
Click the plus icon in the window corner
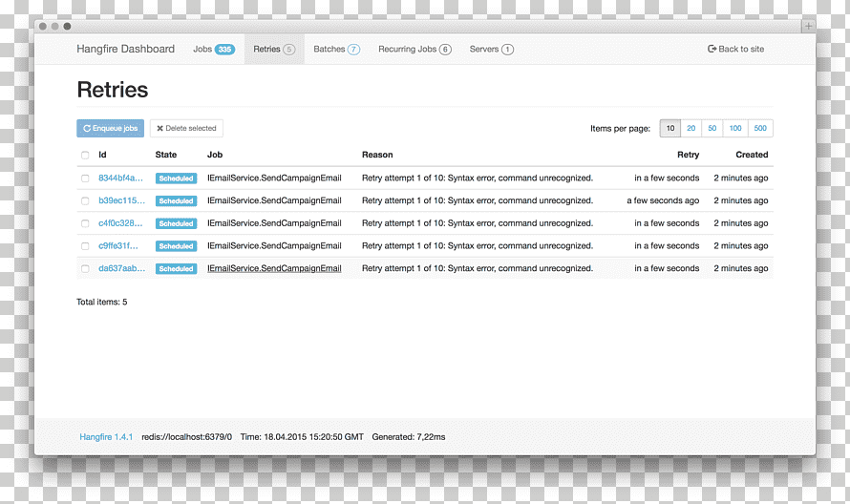click(808, 26)
